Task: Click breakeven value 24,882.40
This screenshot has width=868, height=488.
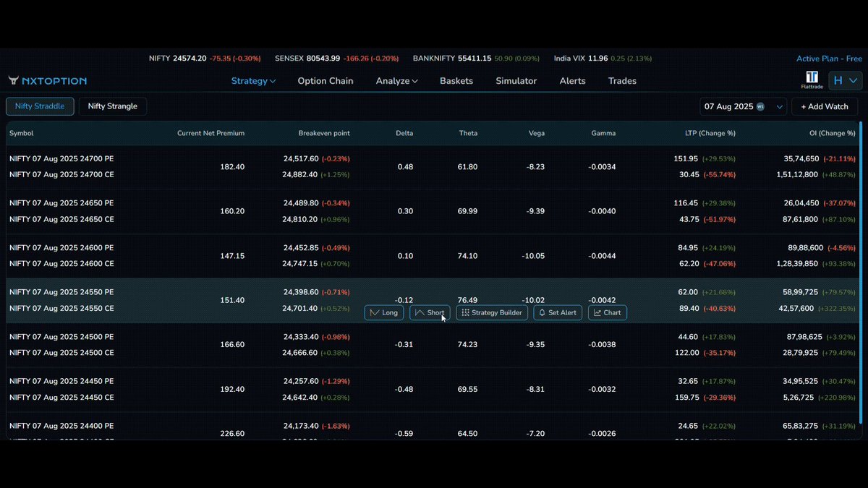Action: coord(300,174)
